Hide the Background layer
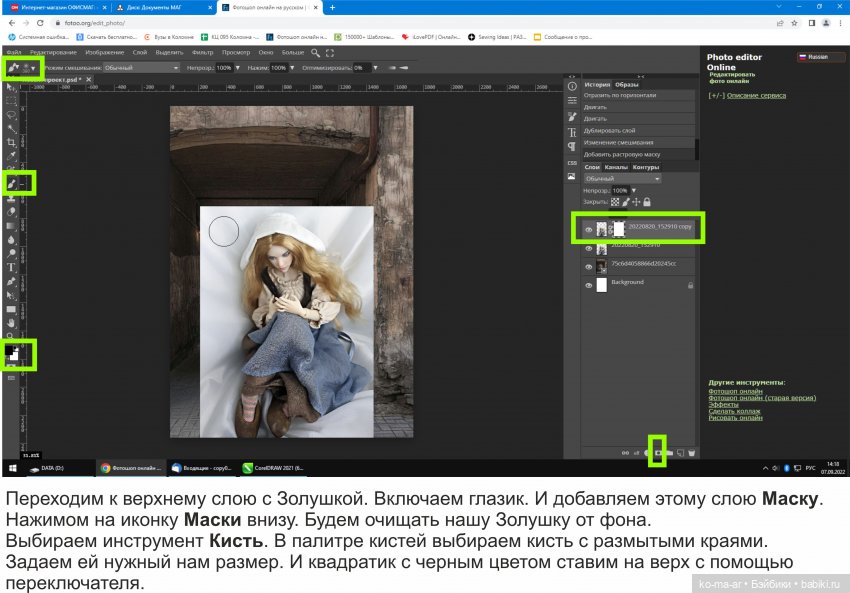 (x=589, y=284)
